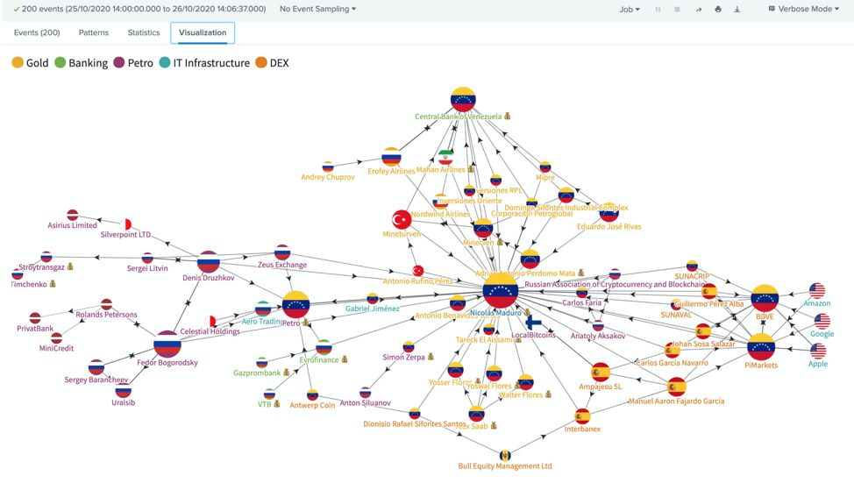Click the Banking legend color swatch
Image resolution: width=854 pixels, height=504 pixels.
click(60, 62)
